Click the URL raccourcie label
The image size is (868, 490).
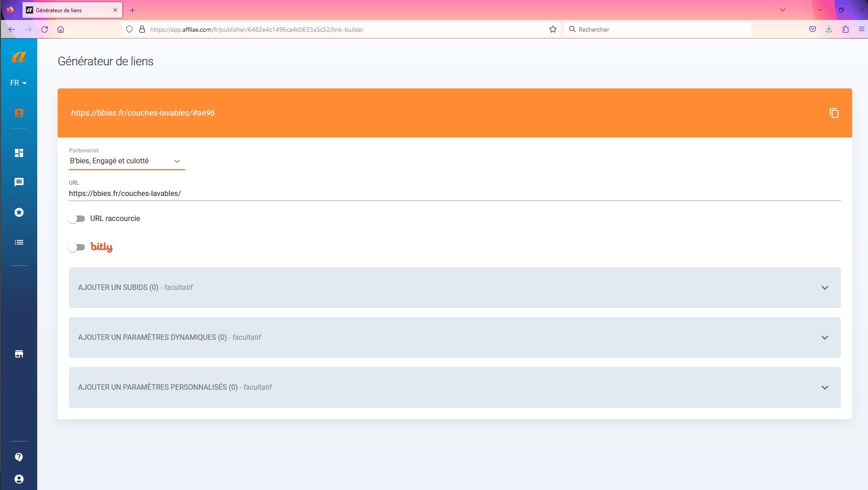point(115,219)
